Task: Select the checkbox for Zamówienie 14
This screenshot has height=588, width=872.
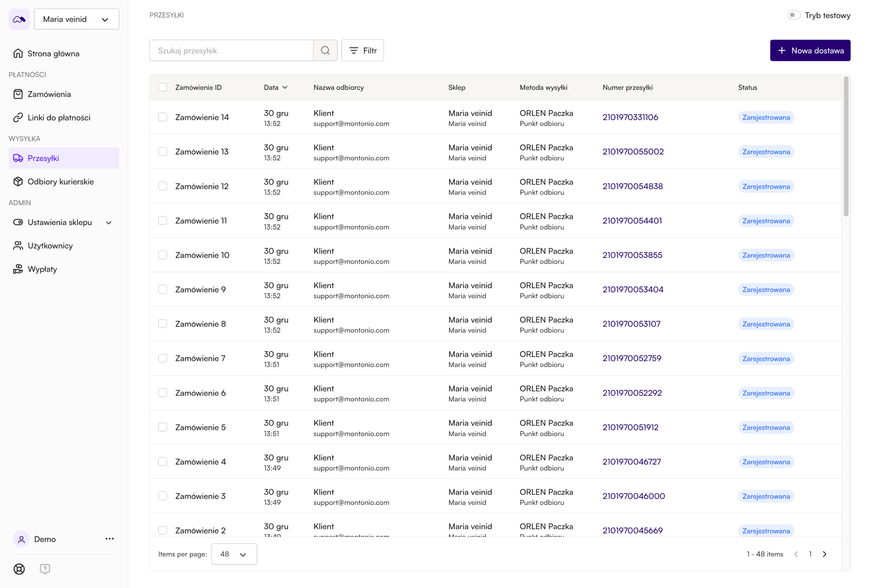Action: pyautogui.click(x=162, y=117)
